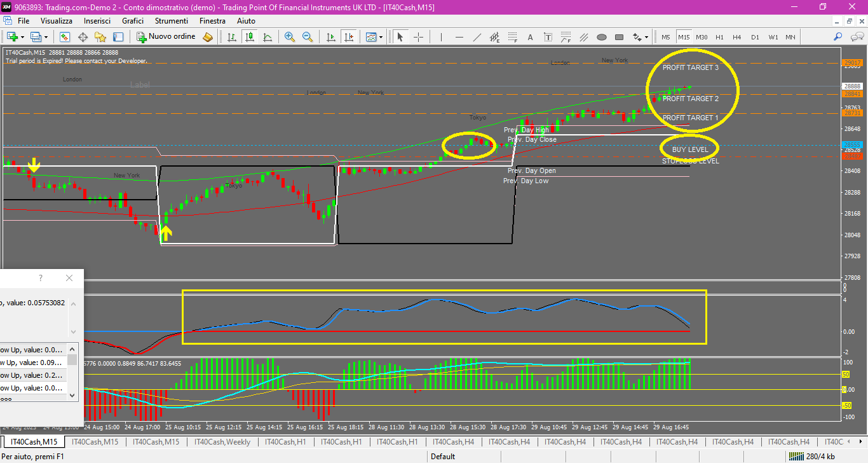Select the Fibonacci arcs tool
The image size is (868, 463).
pos(566,37)
